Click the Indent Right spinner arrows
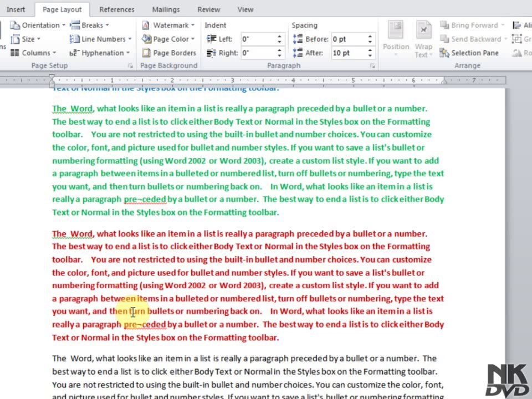This screenshot has width=532, height=399. click(x=279, y=53)
